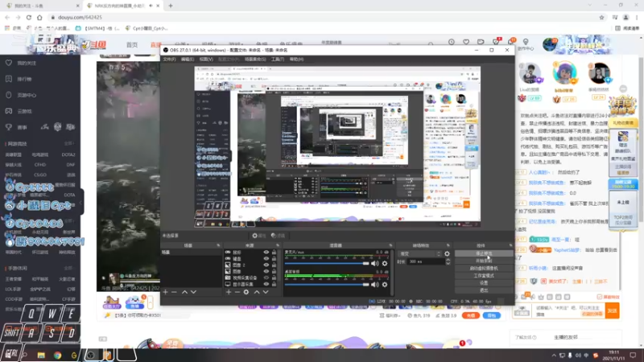Image resolution: width=644 pixels, height=362 pixels.
Task: Open the OBS 帮助(H) menu
Action: [296, 59]
